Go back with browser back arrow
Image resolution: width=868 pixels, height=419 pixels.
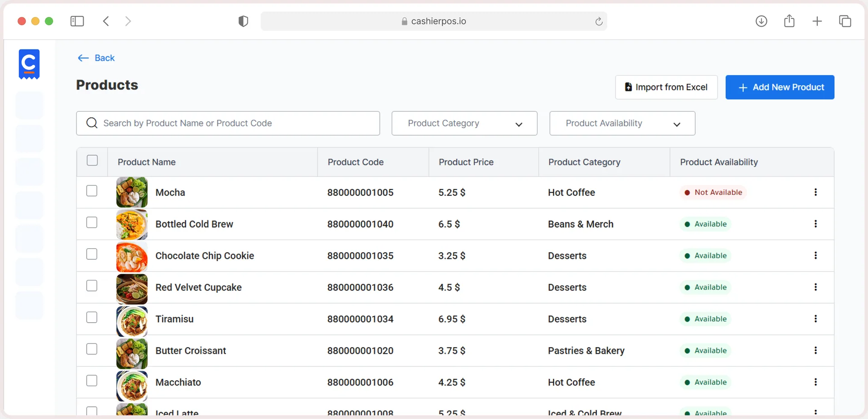106,21
